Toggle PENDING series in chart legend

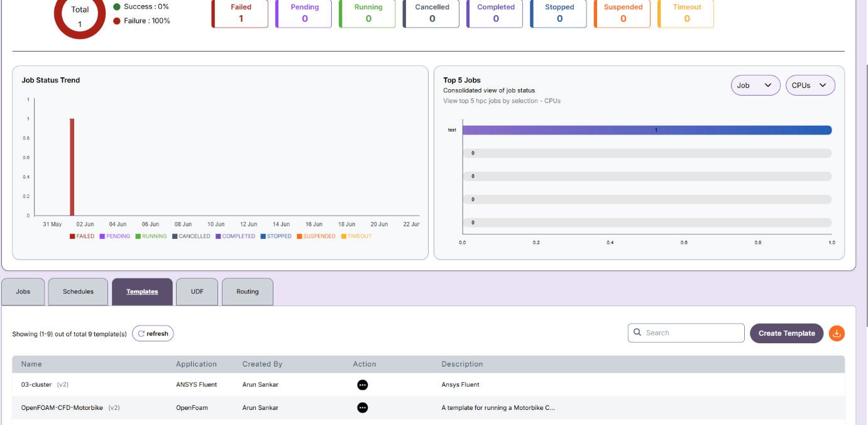pyautogui.click(x=114, y=236)
